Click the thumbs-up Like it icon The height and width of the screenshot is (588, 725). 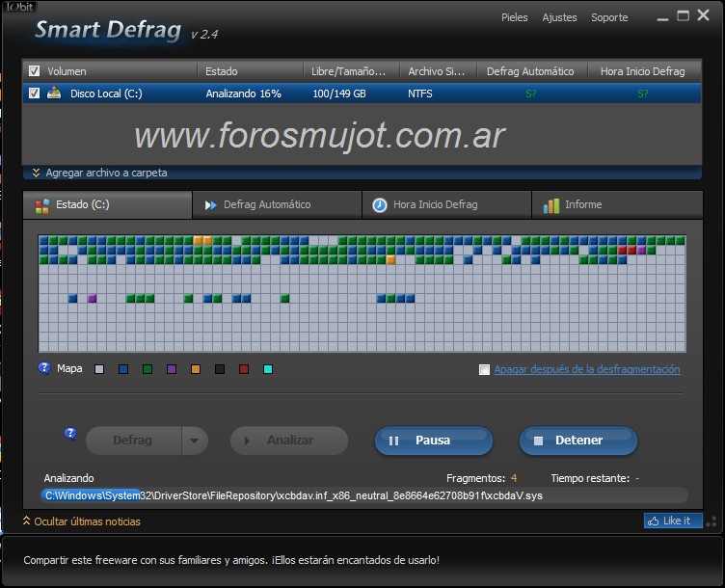click(654, 521)
